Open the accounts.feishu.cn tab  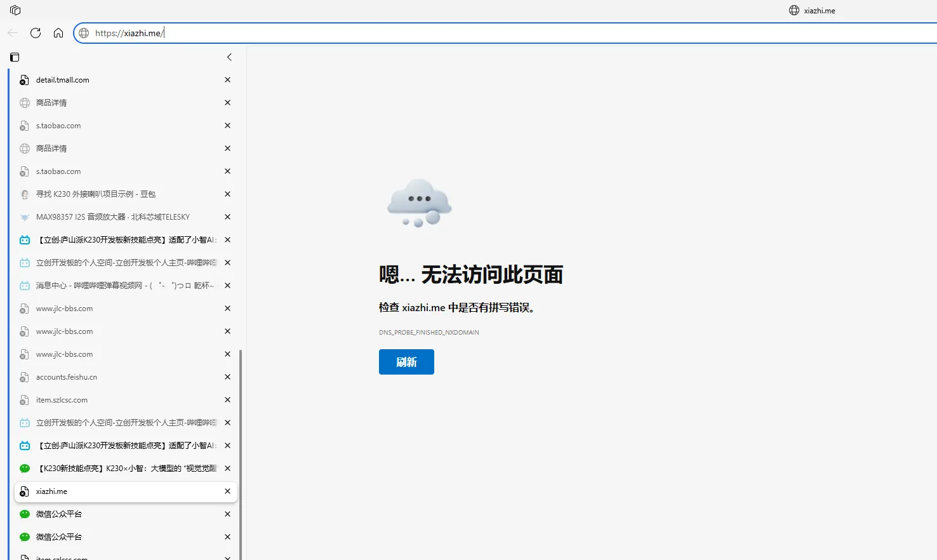pyautogui.click(x=95, y=377)
